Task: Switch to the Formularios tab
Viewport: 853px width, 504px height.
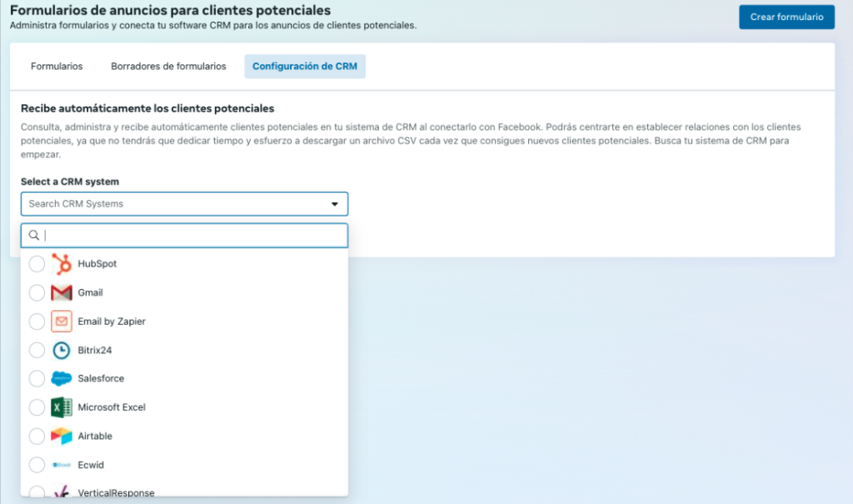Action: pos(57,67)
